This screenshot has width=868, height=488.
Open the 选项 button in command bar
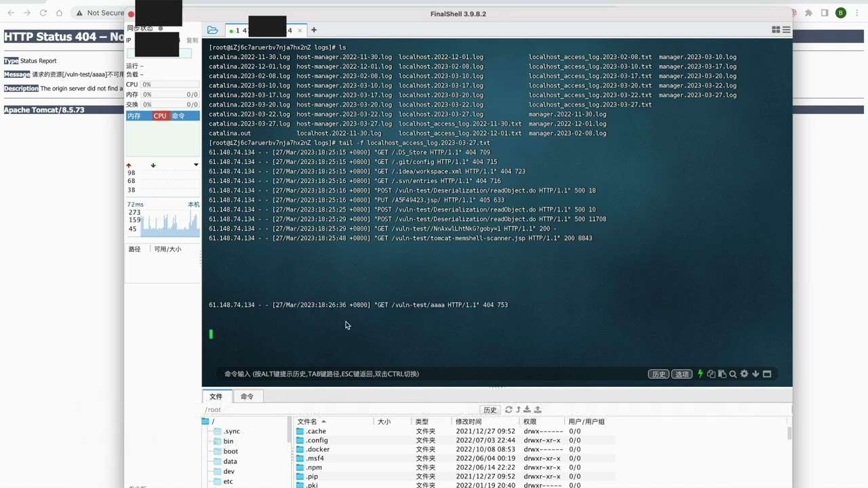click(682, 373)
